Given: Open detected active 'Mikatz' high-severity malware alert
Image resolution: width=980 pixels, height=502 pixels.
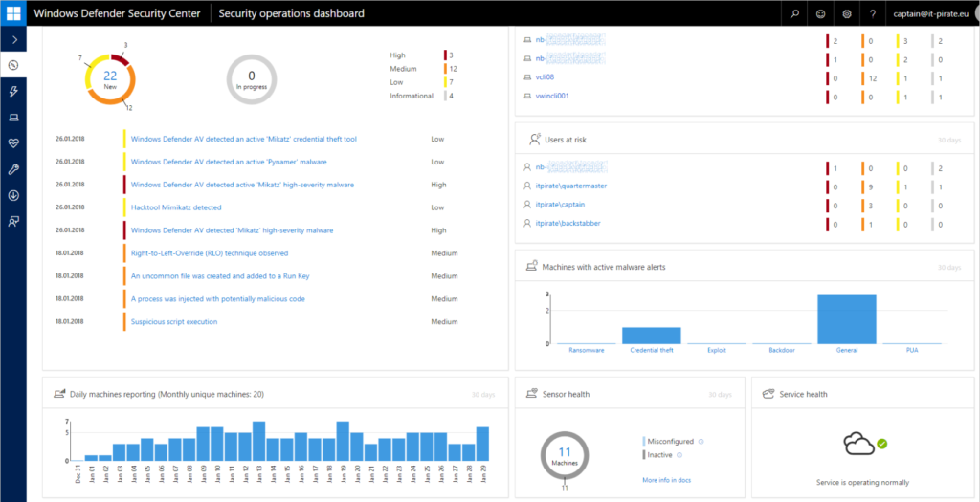Looking at the screenshot, I should [x=242, y=185].
